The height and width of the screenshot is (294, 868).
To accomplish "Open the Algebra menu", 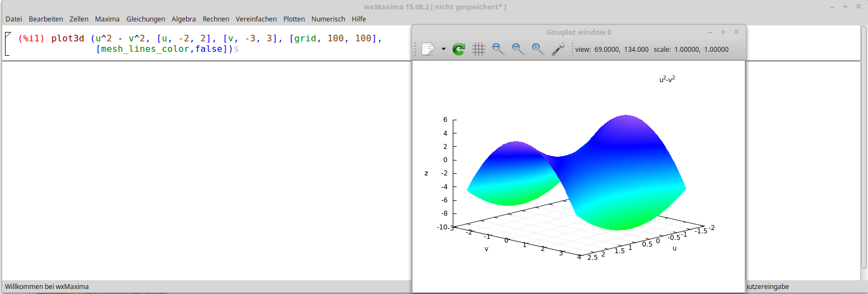I will click(x=184, y=19).
